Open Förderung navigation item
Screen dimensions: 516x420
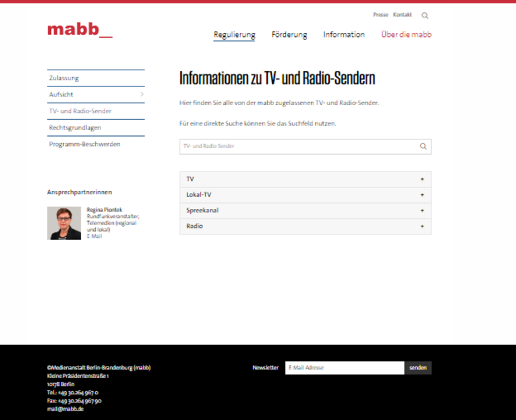click(x=289, y=35)
